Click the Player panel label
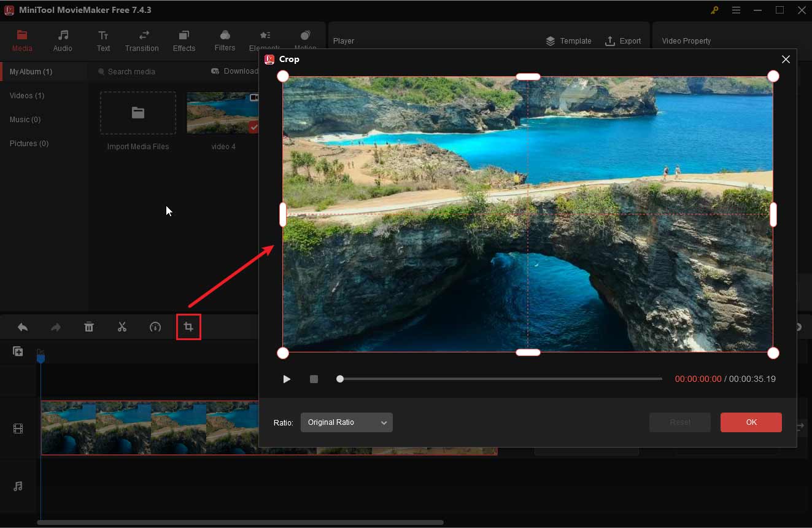812x528 pixels. pyautogui.click(x=344, y=41)
